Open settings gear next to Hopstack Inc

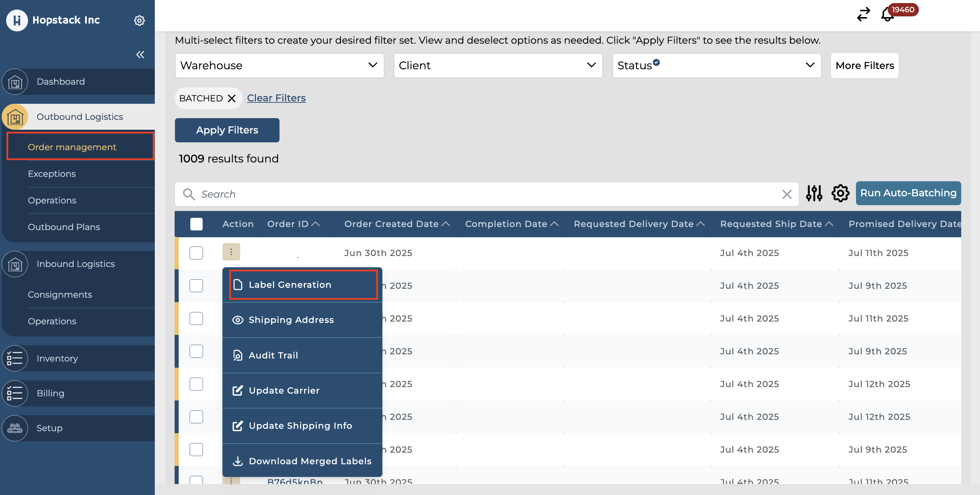coord(139,20)
